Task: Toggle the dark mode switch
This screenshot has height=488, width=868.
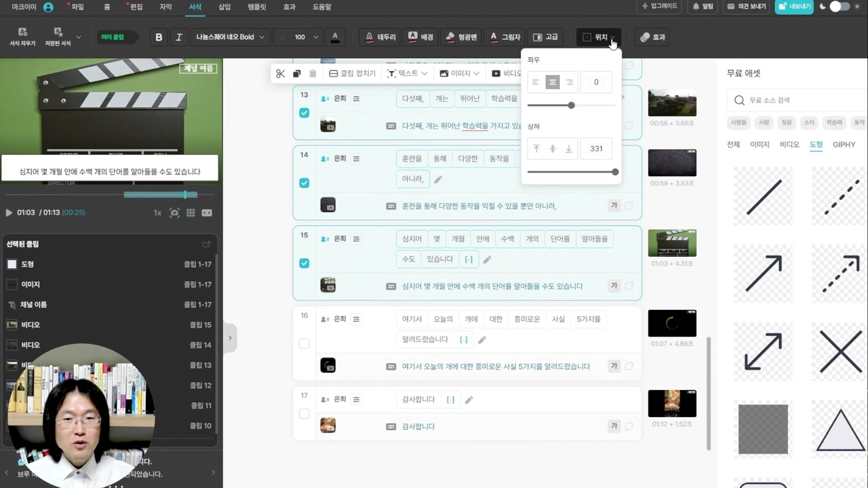Action: click(x=840, y=6)
